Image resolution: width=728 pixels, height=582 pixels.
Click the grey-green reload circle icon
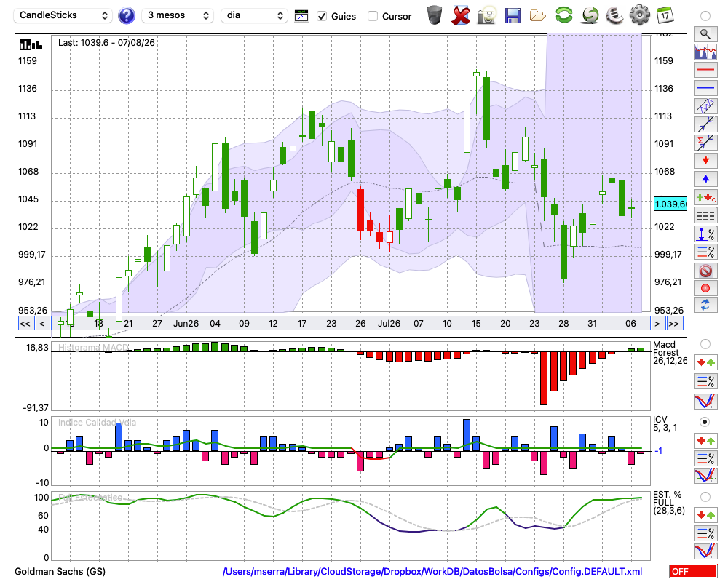(590, 15)
